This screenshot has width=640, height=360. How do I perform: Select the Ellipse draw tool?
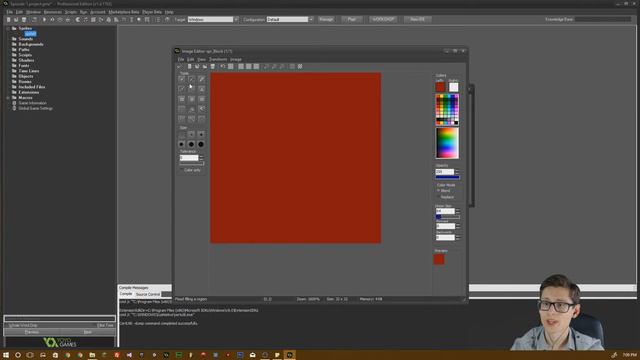191,99
